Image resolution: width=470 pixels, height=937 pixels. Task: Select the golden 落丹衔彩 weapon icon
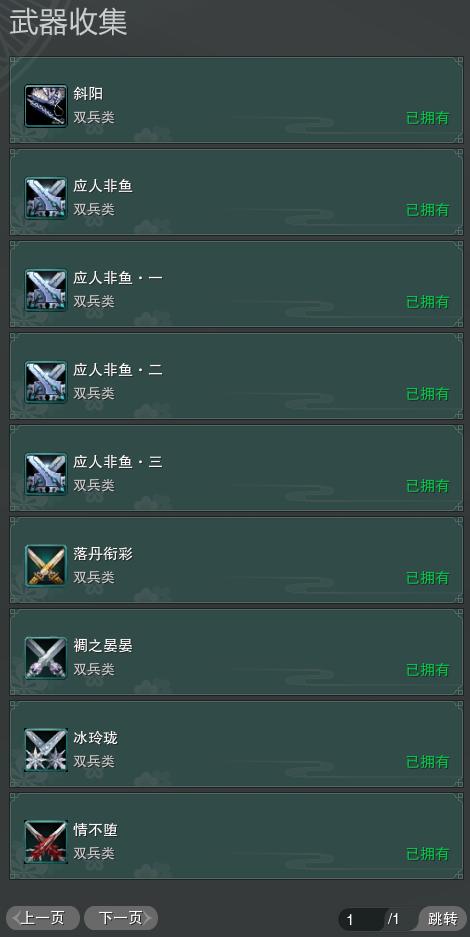[x=45, y=566]
